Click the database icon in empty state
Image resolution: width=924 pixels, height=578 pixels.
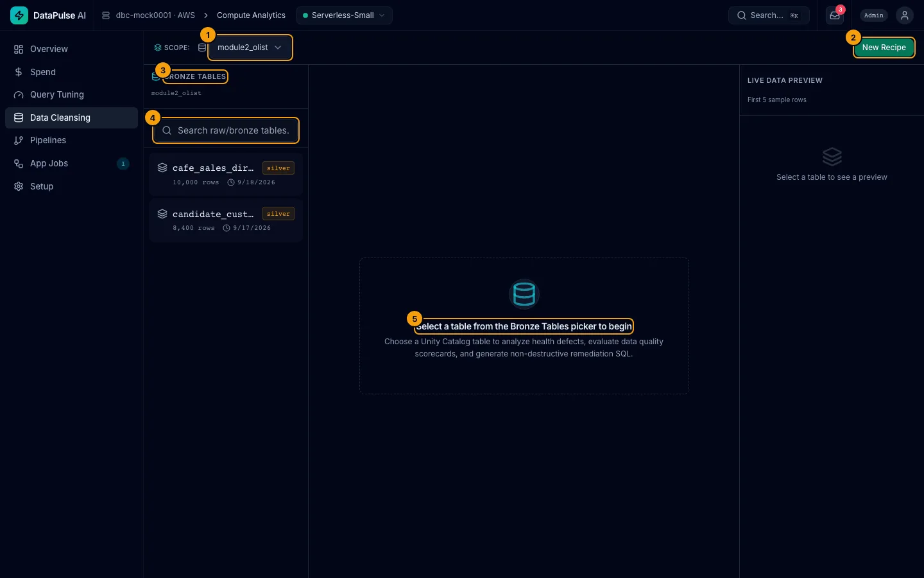click(x=524, y=294)
